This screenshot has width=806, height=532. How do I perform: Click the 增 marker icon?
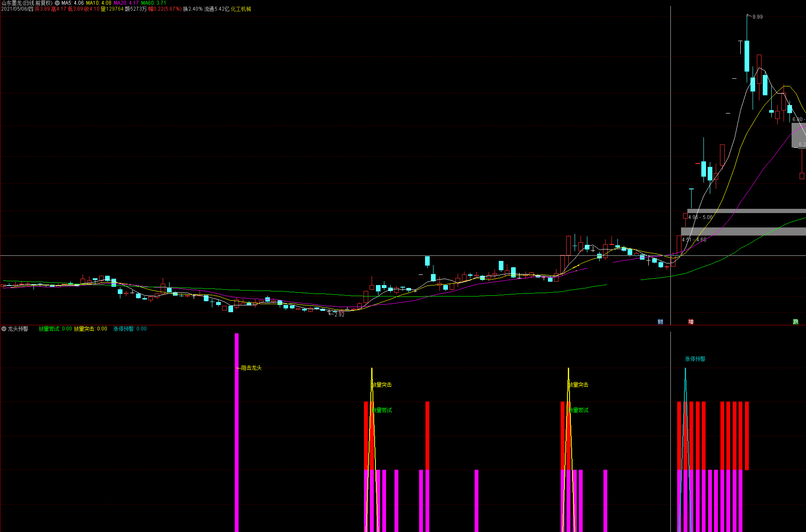coord(691,322)
